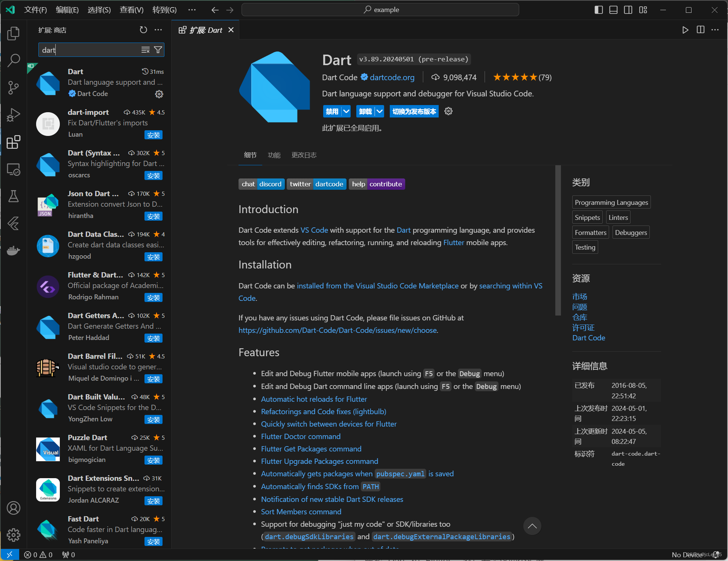Click the filter extensions funnel icon
The image size is (728, 561).
click(158, 50)
